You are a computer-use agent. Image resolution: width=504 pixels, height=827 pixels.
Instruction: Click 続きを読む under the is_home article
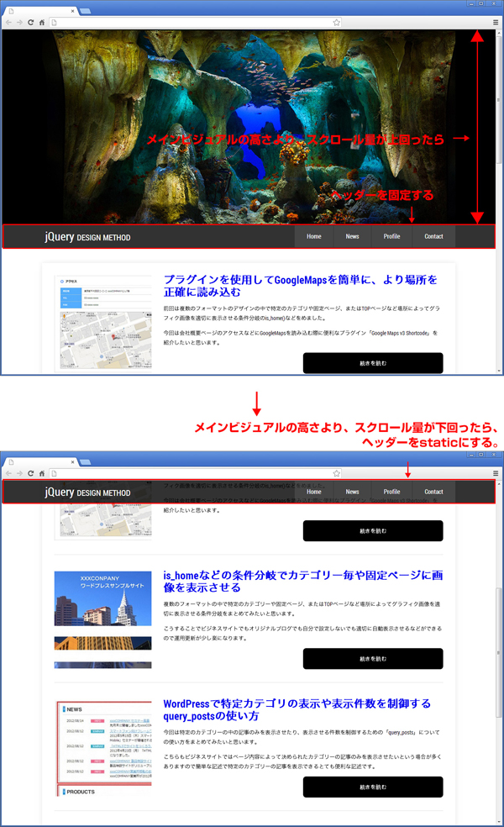click(x=373, y=658)
